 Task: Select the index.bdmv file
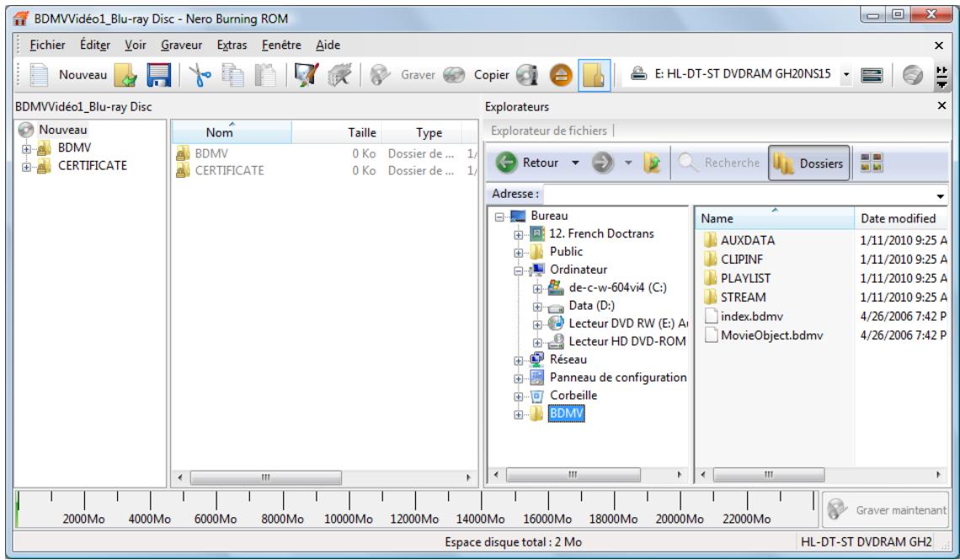(751, 317)
